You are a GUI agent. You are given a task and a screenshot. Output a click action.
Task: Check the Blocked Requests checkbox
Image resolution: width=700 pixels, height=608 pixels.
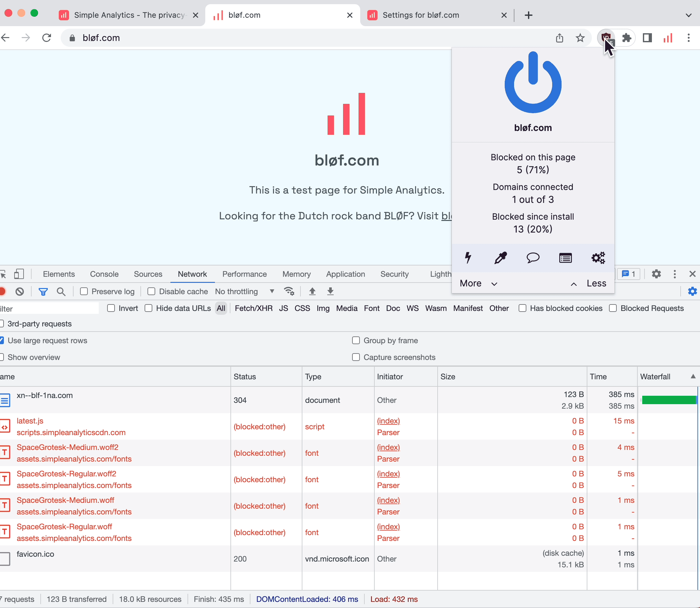(613, 308)
